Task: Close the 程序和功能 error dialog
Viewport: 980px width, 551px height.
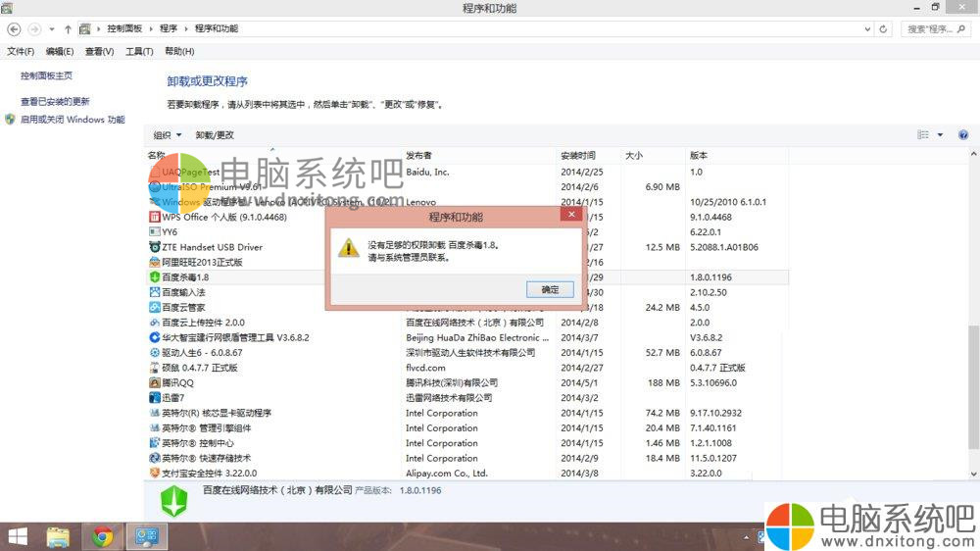Action: [571, 215]
